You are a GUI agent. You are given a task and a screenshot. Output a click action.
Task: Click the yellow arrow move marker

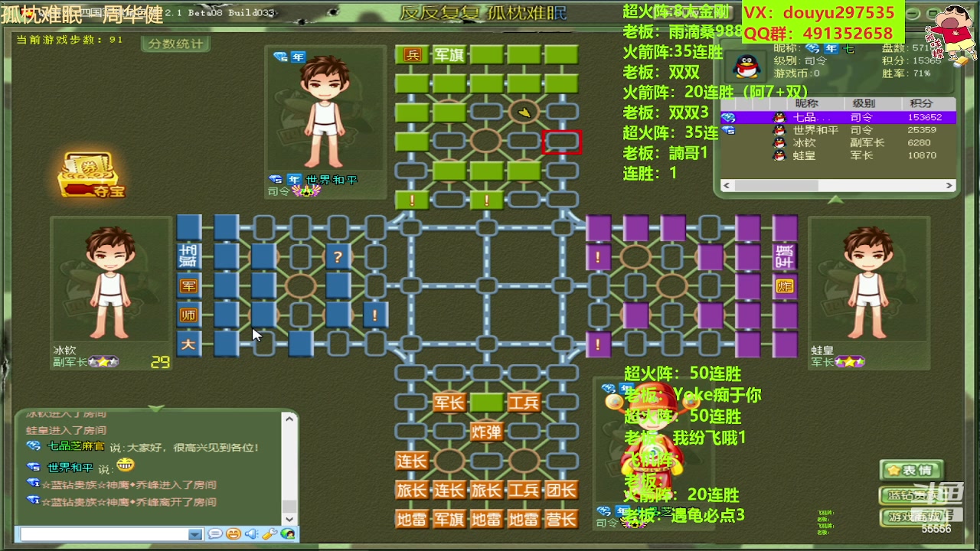524,112
